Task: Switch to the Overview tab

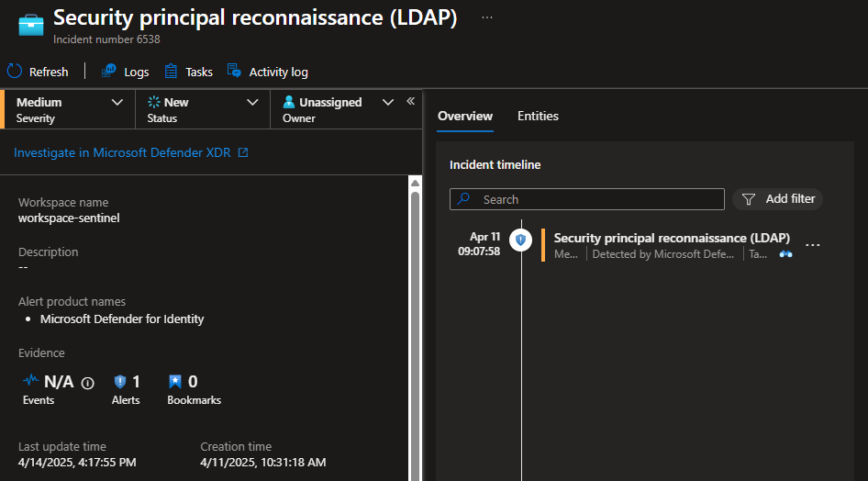Action: pyautogui.click(x=465, y=116)
